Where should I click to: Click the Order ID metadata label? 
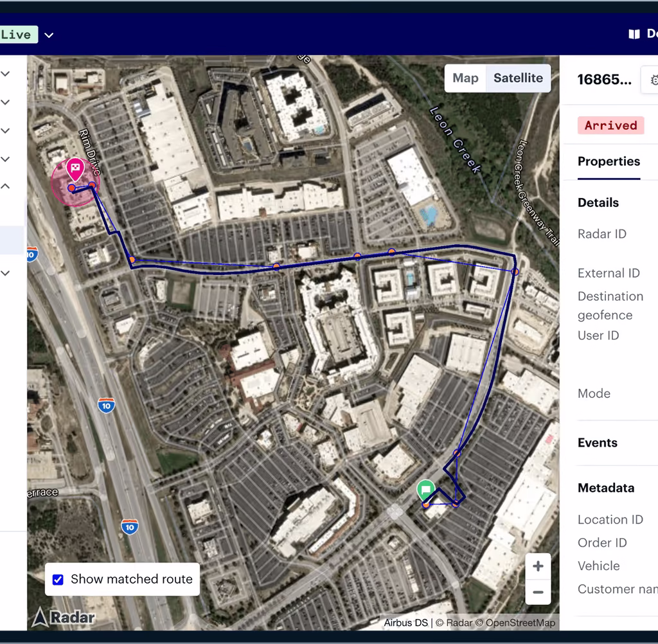click(602, 543)
